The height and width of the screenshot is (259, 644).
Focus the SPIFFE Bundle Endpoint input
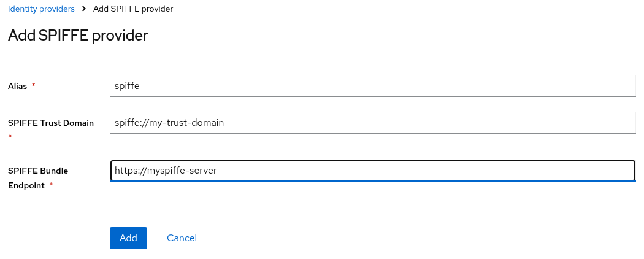(x=372, y=171)
